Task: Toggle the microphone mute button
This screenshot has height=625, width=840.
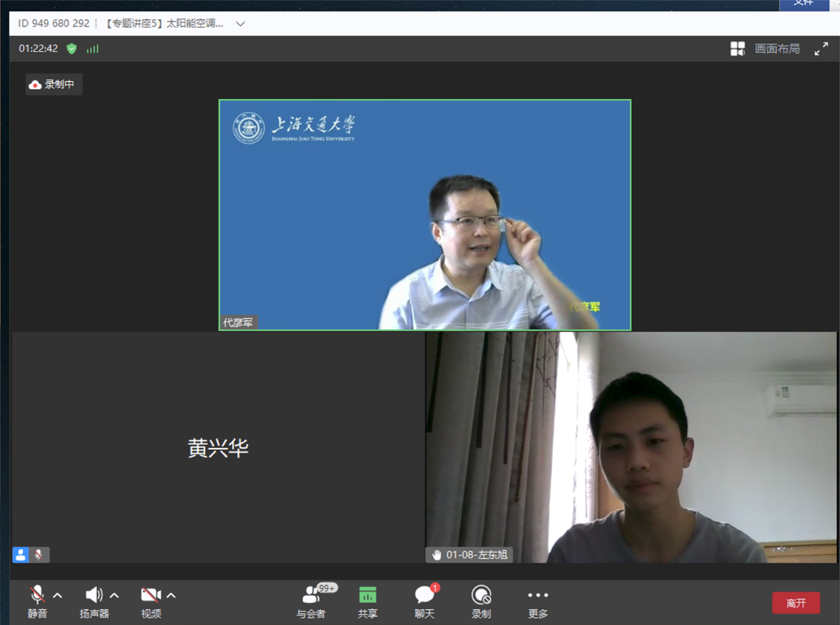Action: click(x=37, y=595)
